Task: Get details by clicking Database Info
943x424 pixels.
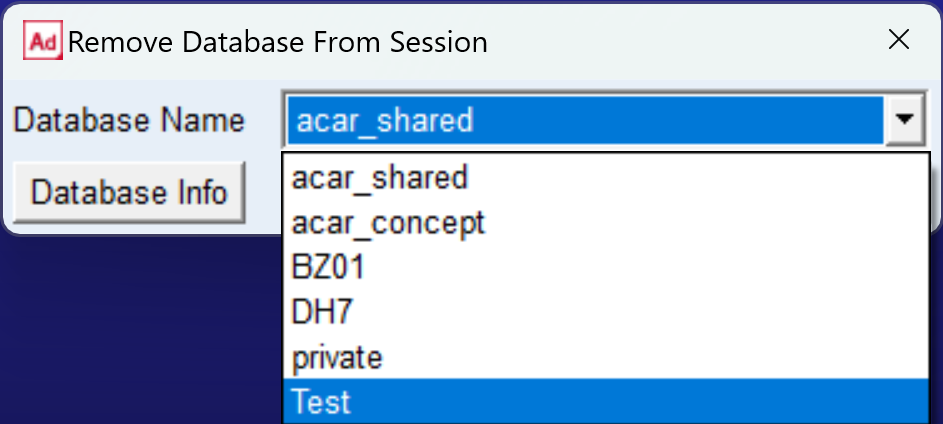Action: (129, 192)
